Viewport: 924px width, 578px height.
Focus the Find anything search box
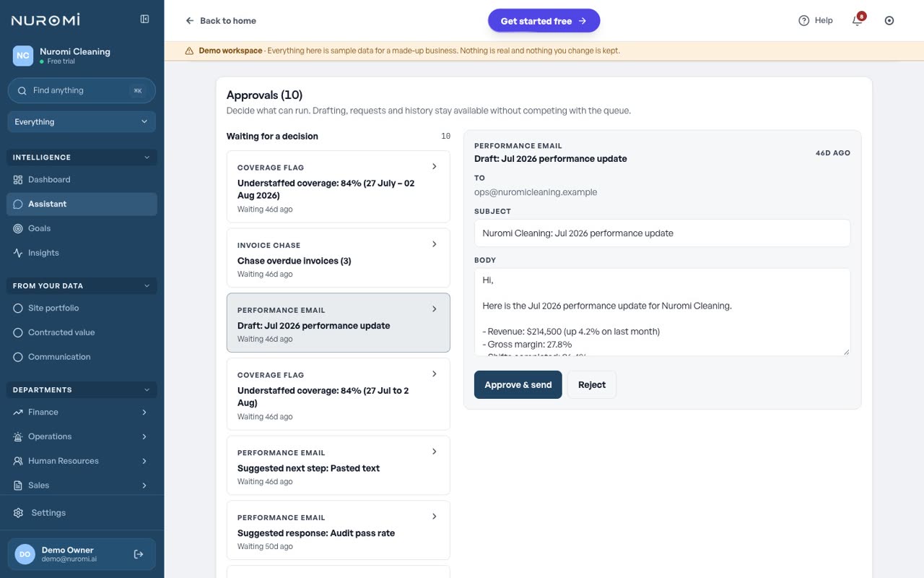82,90
